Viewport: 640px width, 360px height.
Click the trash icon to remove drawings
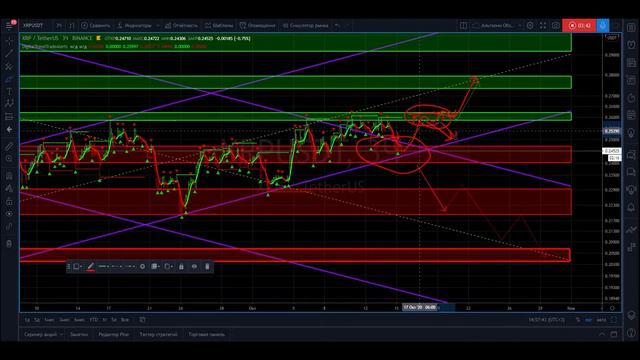[x=9, y=244]
